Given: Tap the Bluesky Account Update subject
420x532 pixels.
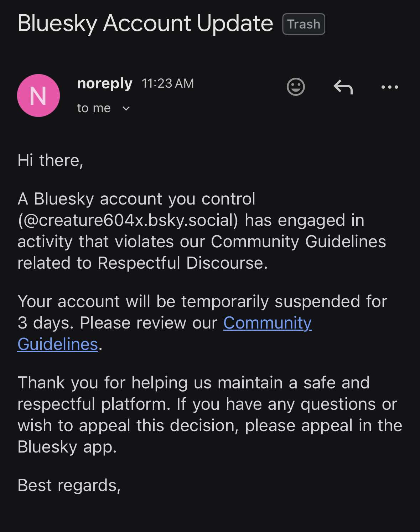Looking at the screenshot, I should (145, 24).
